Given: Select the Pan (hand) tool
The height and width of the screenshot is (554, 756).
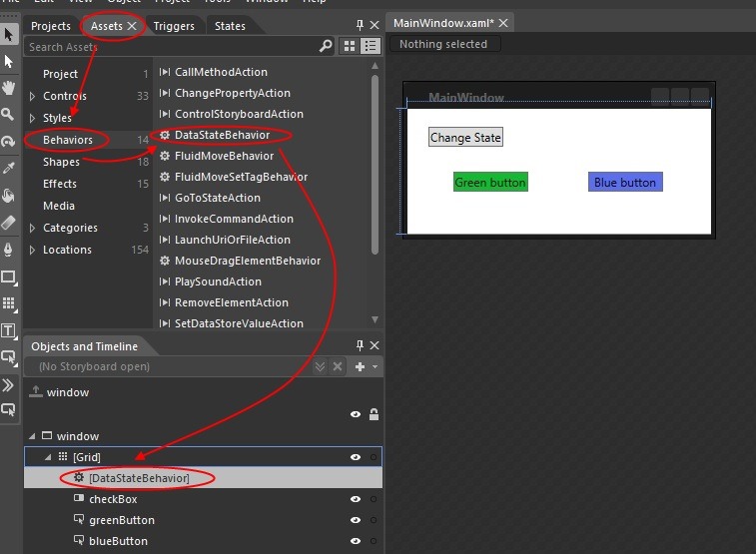Looking at the screenshot, I should [x=9, y=88].
